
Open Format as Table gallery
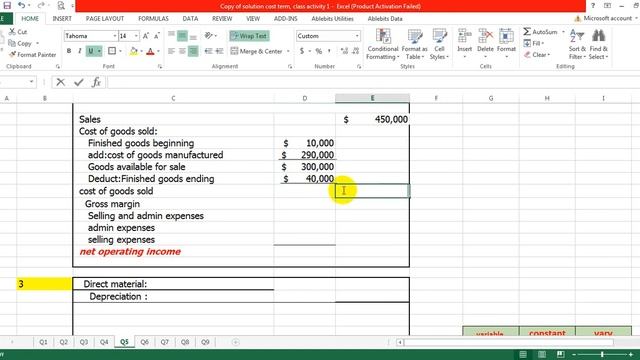pos(414,44)
